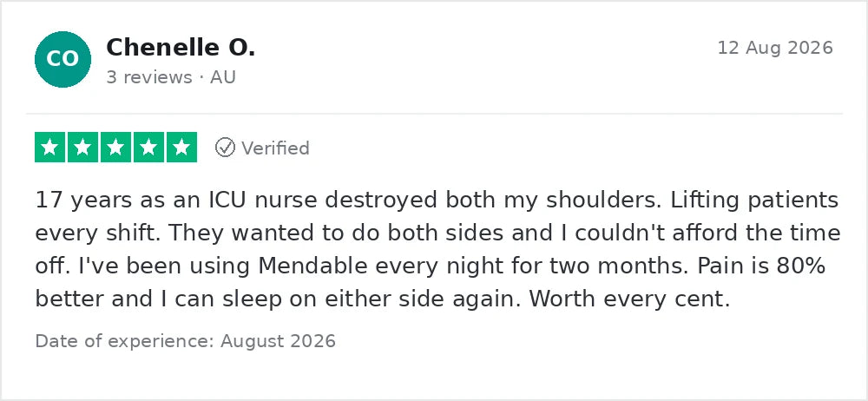Click the AU country label
Screen dimensions: 868x401
tap(223, 77)
